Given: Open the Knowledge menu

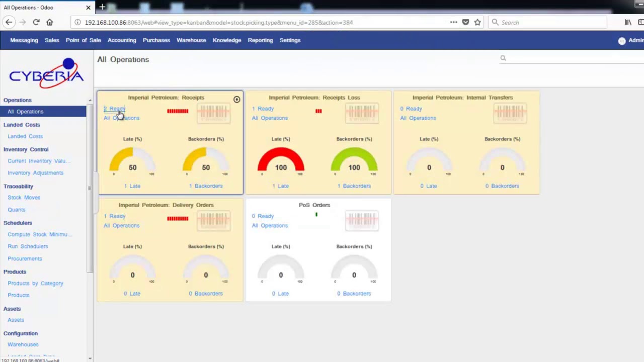Looking at the screenshot, I should pos(227,40).
